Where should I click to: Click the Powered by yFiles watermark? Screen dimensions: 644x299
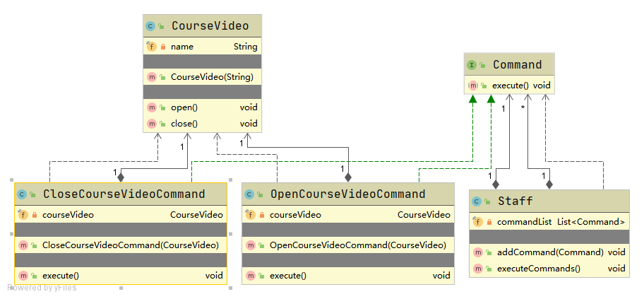click(42, 288)
